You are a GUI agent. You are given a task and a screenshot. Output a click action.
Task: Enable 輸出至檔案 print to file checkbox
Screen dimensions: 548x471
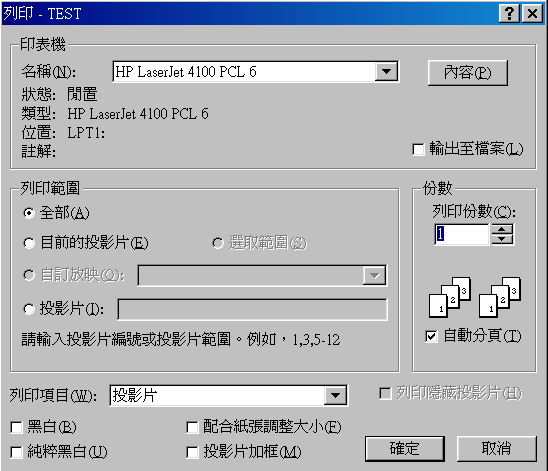point(418,150)
